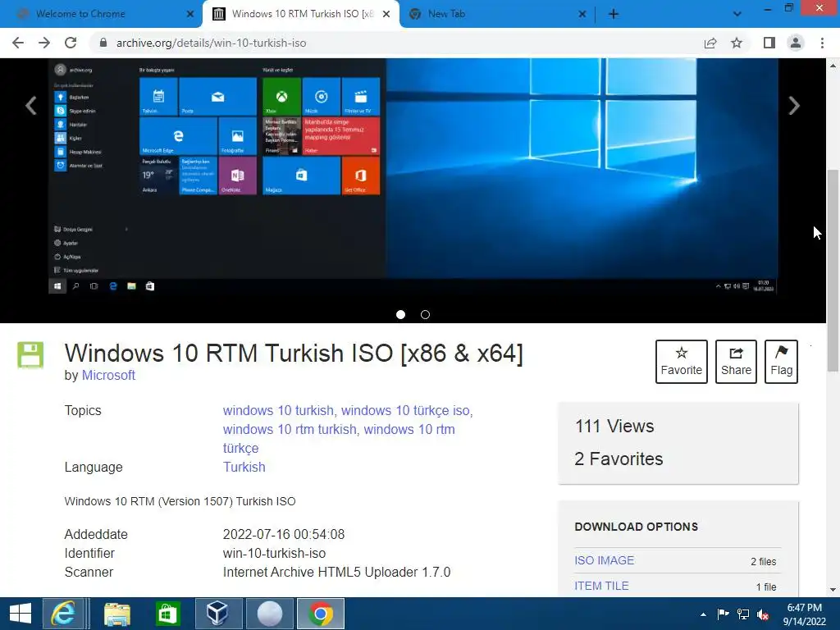Open the Microsoft creator link
This screenshot has width=840, height=630.
(108, 375)
